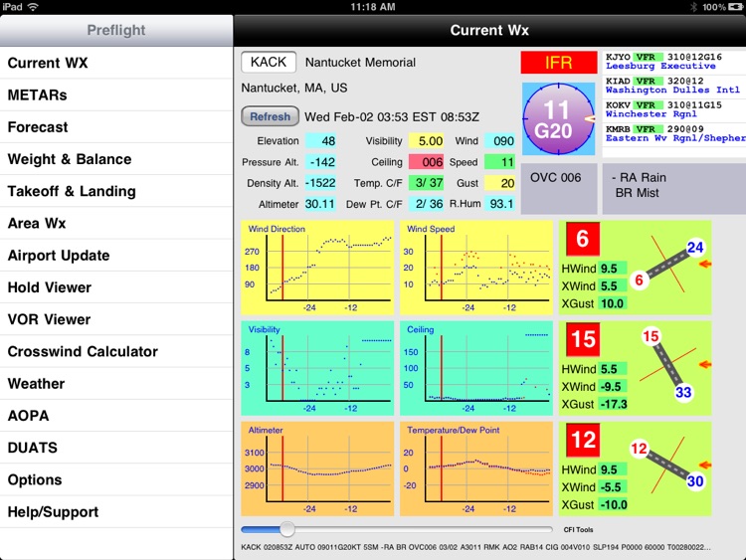Viewport: 746px width, 560px height.
Task: Tap the red runway 12 badge
Action: pyautogui.click(x=582, y=440)
